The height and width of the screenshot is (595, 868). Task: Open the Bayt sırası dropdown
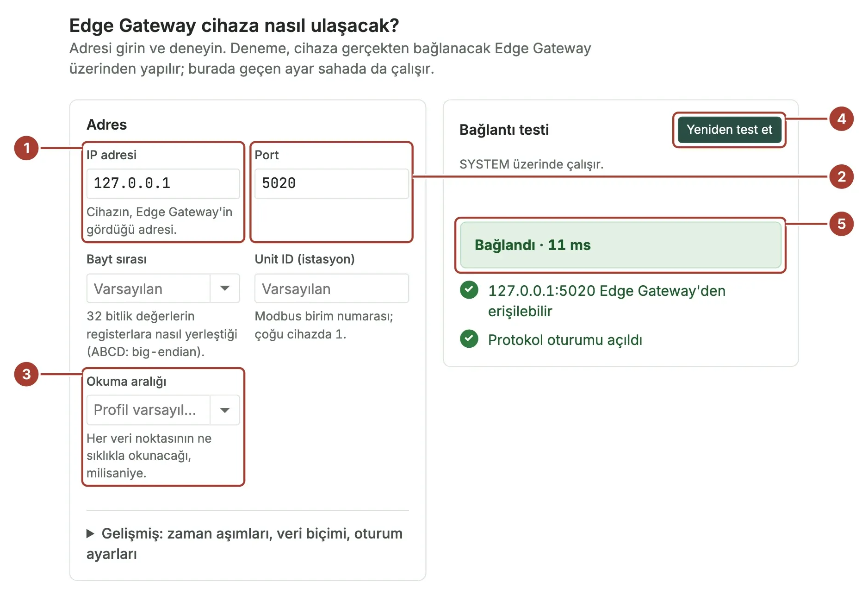[x=163, y=288]
